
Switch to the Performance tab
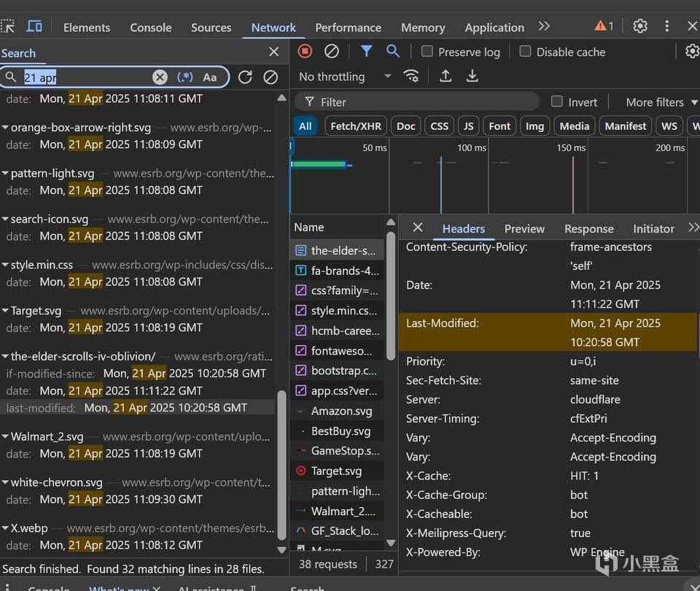click(348, 28)
